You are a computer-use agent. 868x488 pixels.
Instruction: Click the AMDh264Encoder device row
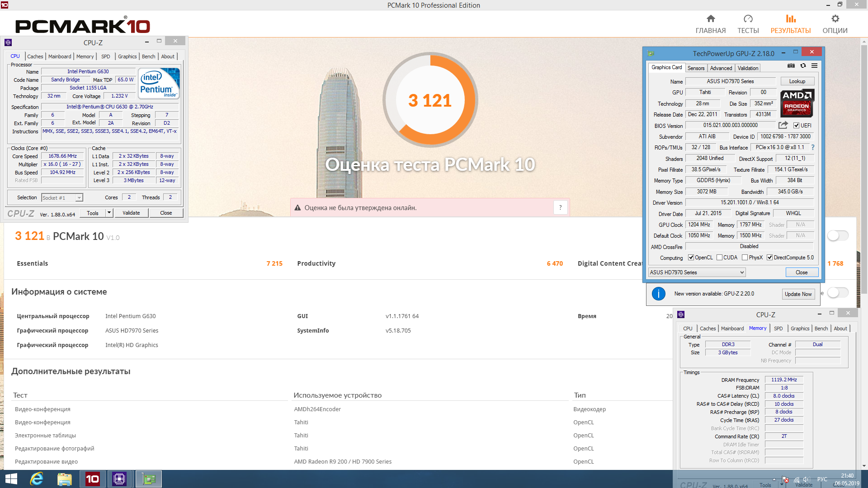coord(317,409)
